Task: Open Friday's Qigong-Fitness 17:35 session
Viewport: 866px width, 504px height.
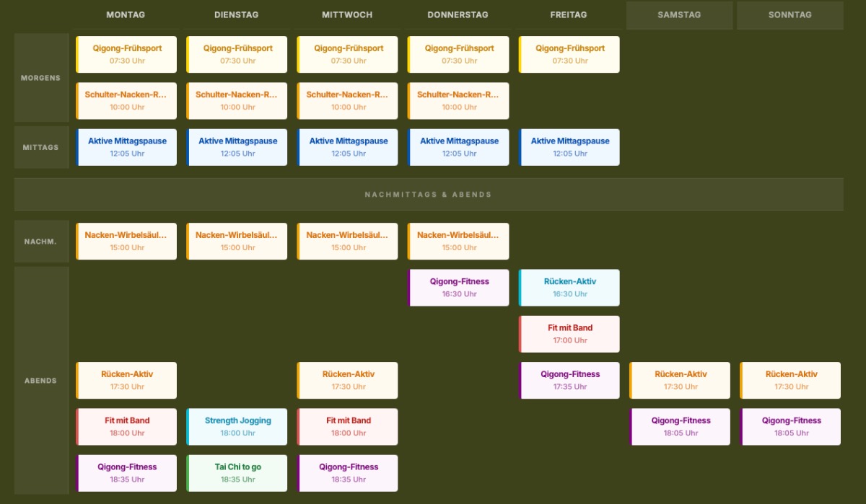Action: click(x=569, y=380)
